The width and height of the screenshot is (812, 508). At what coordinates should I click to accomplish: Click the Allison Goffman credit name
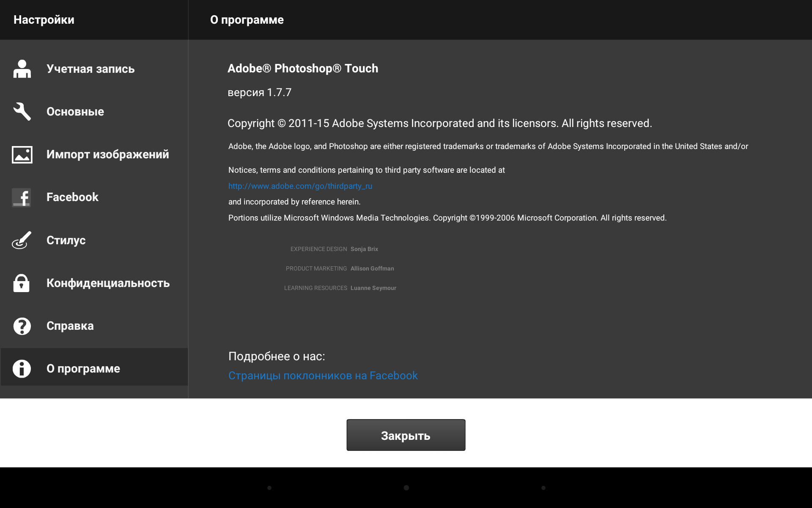coord(372,269)
